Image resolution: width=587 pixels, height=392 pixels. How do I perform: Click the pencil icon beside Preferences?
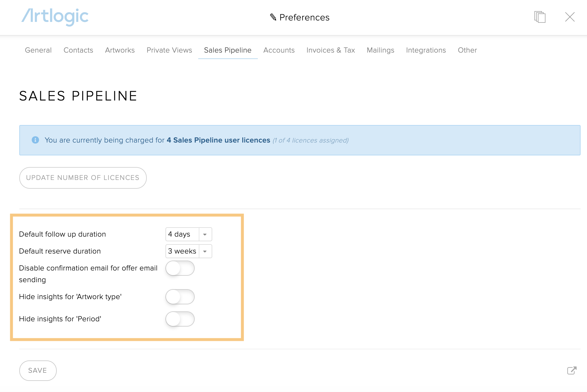[273, 17]
